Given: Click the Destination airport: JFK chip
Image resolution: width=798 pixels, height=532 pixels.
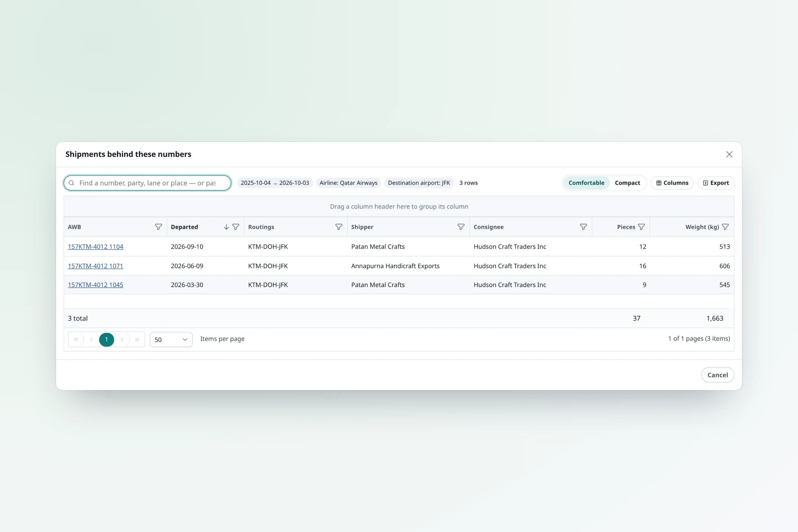Looking at the screenshot, I should click(419, 183).
